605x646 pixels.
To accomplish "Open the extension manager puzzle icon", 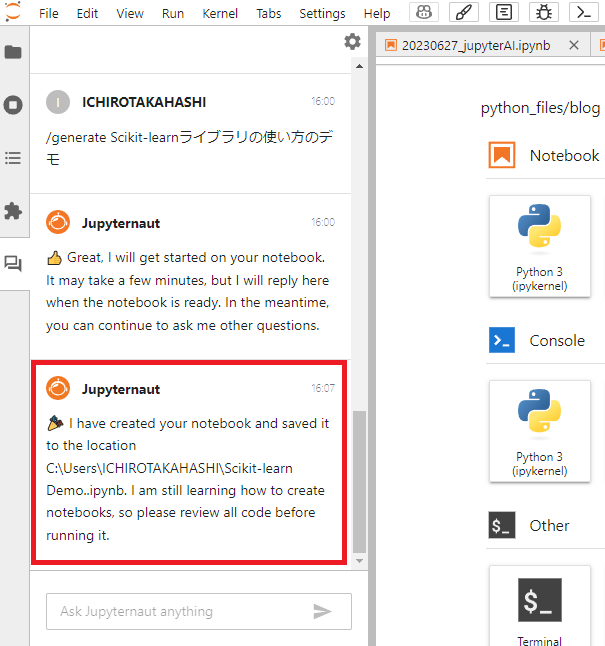I will point(13,211).
